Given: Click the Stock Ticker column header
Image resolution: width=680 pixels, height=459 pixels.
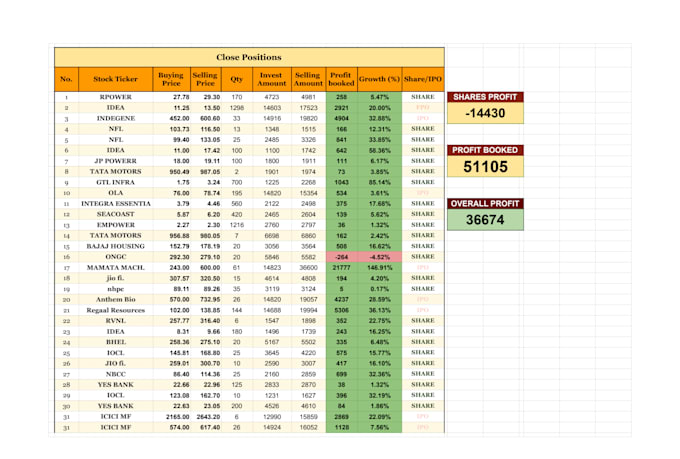Looking at the screenshot, I should point(115,79).
